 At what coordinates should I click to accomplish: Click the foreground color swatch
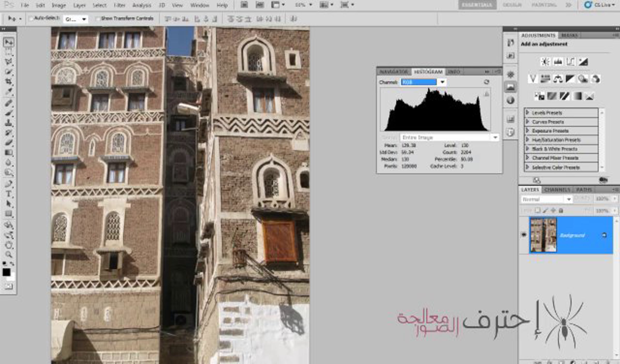point(6,272)
